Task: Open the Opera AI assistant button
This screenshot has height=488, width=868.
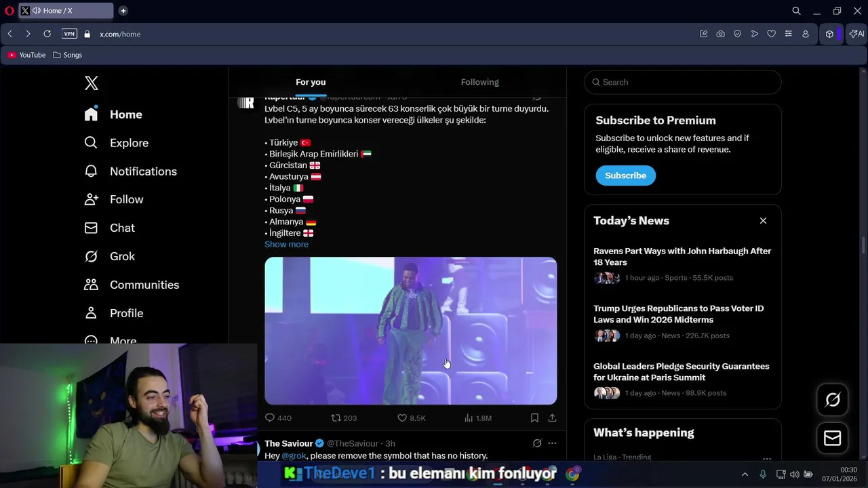Action: (x=856, y=34)
